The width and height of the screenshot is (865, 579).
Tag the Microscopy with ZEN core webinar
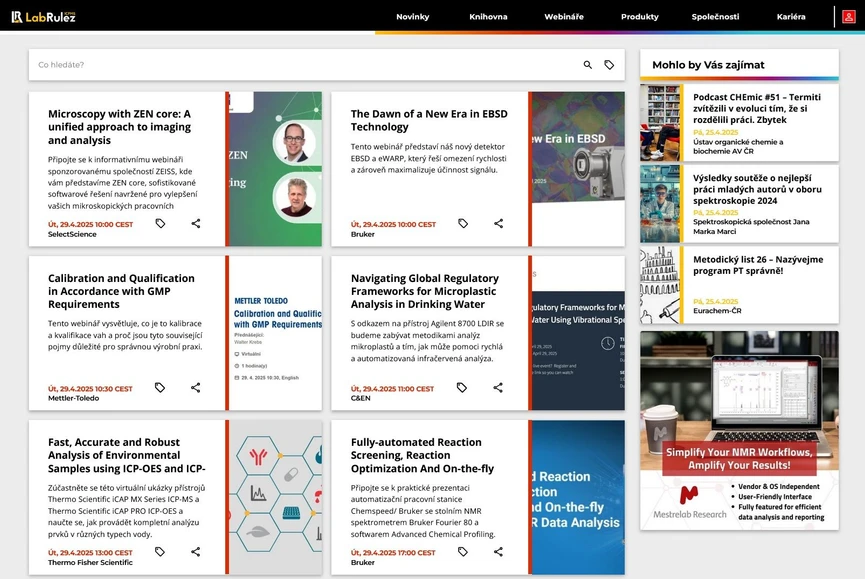160,223
